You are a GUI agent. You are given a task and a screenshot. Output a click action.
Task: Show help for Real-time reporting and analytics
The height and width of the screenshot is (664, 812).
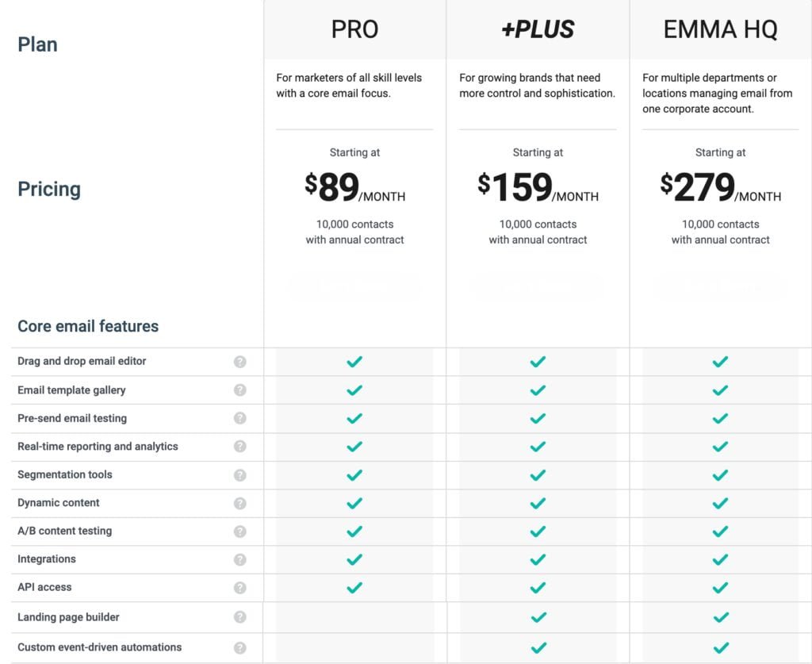pyautogui.click(x=240, y=447)
